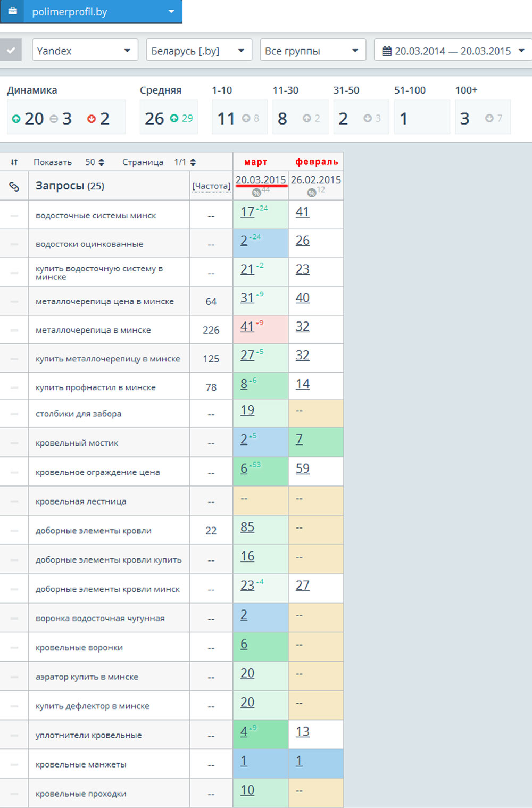Click the sort arrows icon above queries
532x808 pixels.
point(14,162)
